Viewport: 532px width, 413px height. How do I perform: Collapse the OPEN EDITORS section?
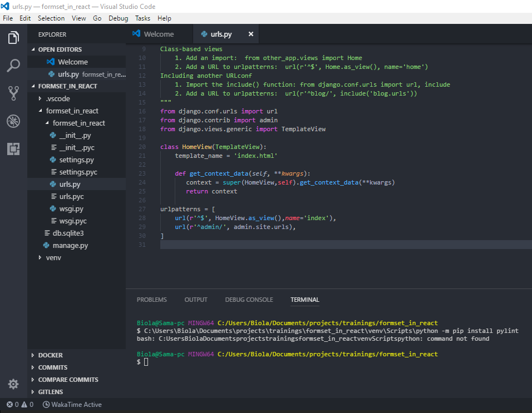pyautogui.click(x=60, y=49)
